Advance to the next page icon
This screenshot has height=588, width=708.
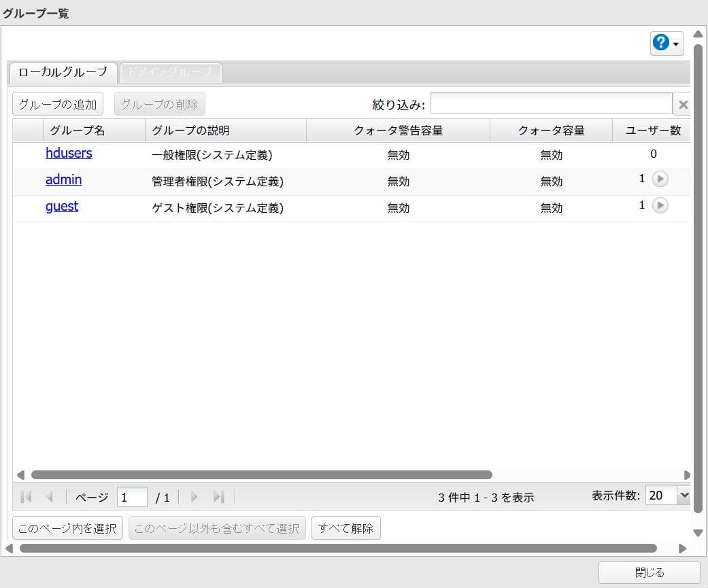click(x=195, y=497)
